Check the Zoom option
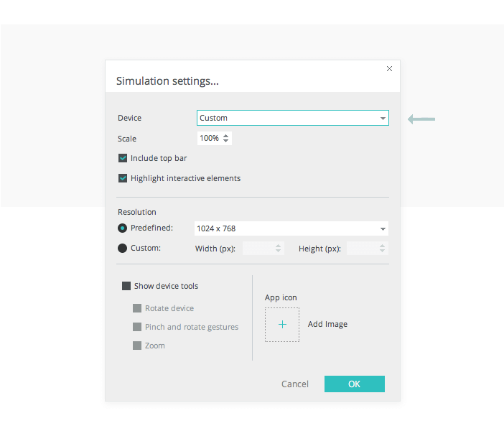504x426 pixels. pyautogui.click(x=137, y=346)
